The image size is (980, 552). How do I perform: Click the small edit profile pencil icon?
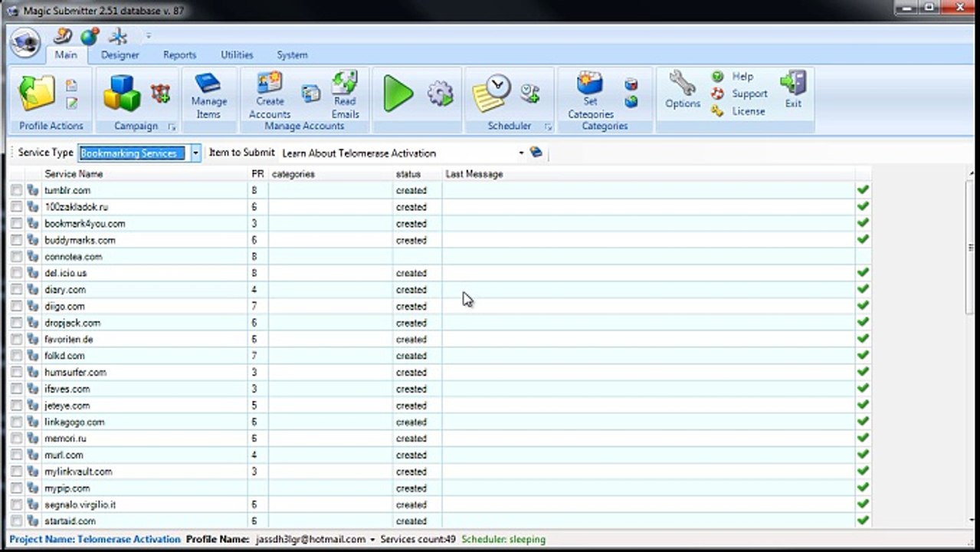click(72, 103)
